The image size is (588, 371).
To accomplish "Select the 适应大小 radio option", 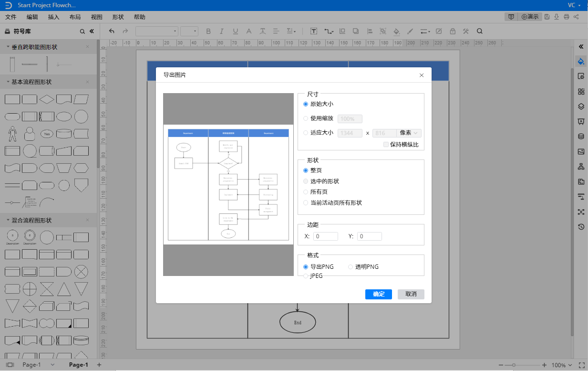I will click(306, 133).
